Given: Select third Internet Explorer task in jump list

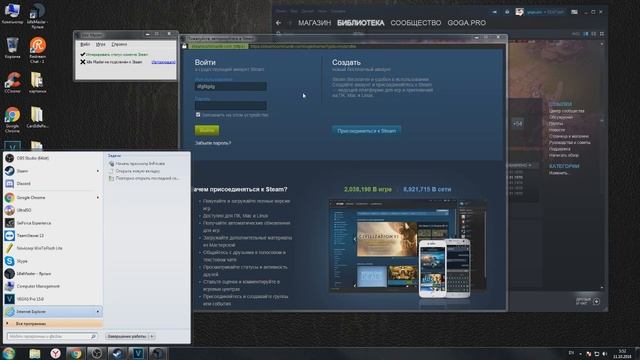Looking at the screenshot, I should tap(143, 178).
